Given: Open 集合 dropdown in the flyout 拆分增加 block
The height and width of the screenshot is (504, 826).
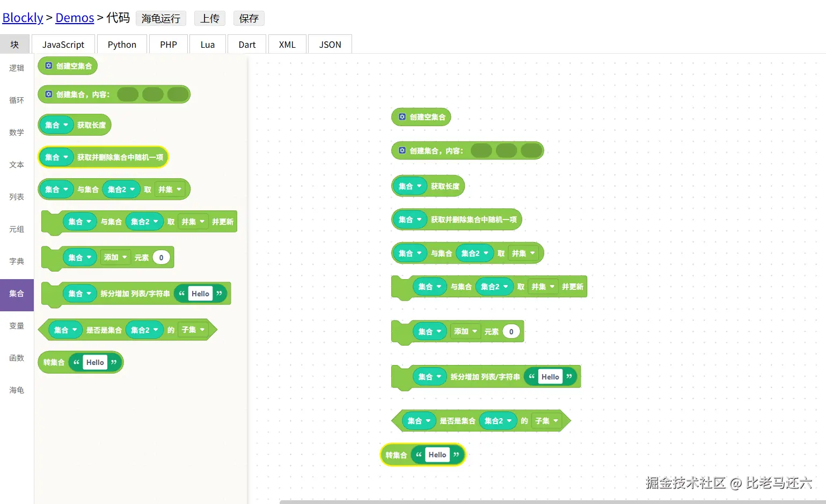Looking at the screenshot, I should click(80, 294).
